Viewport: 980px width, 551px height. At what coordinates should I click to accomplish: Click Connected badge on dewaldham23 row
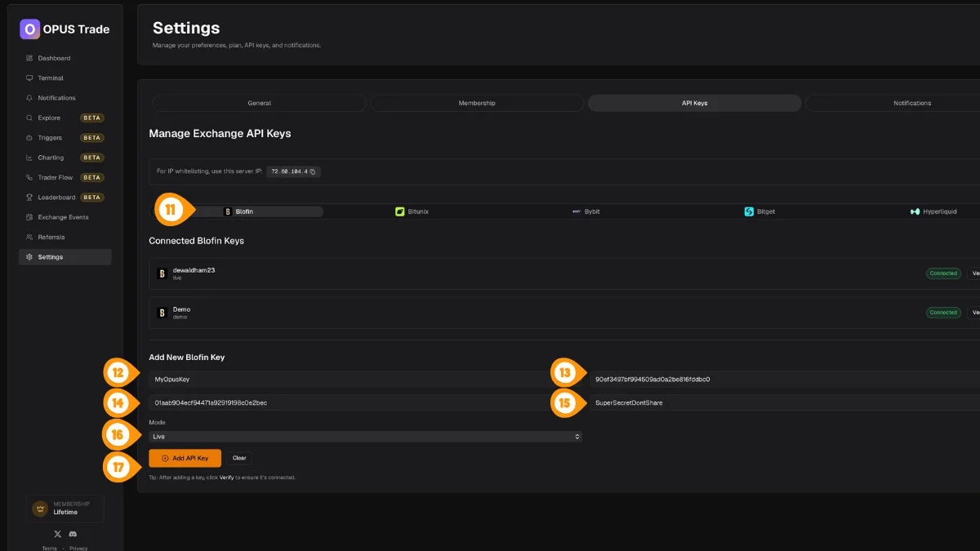(943, 273)
